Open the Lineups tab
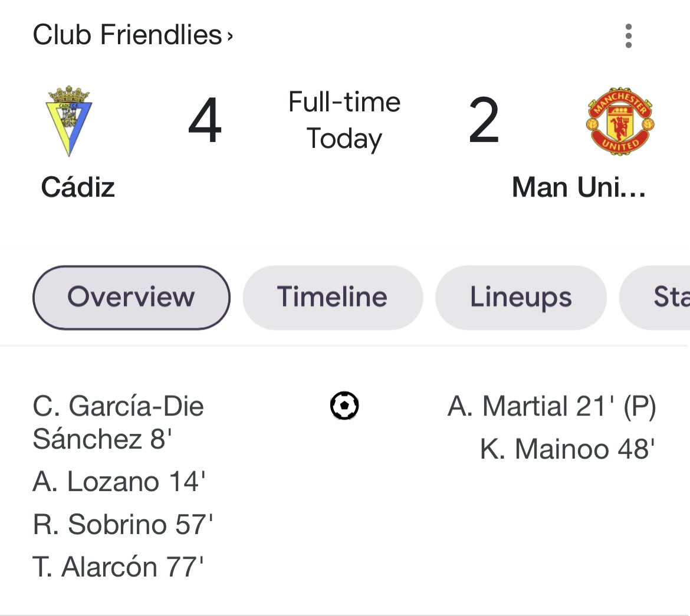 (521, 297)
